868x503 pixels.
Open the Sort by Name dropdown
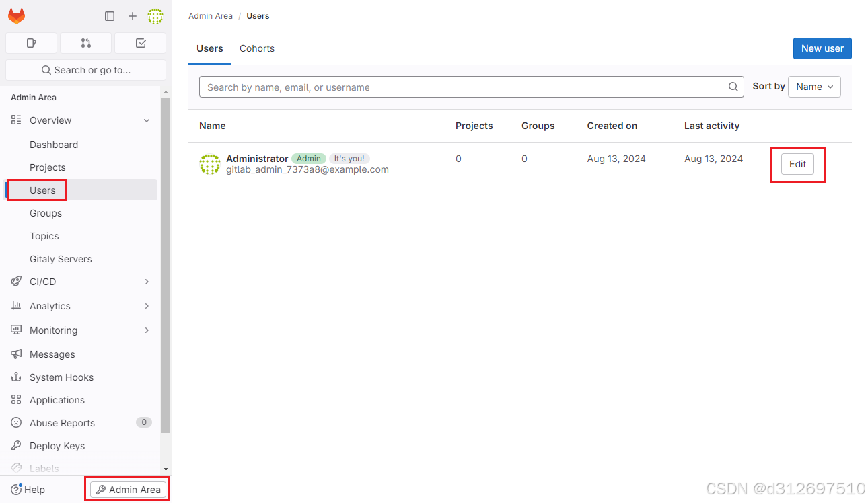point(814,87)
